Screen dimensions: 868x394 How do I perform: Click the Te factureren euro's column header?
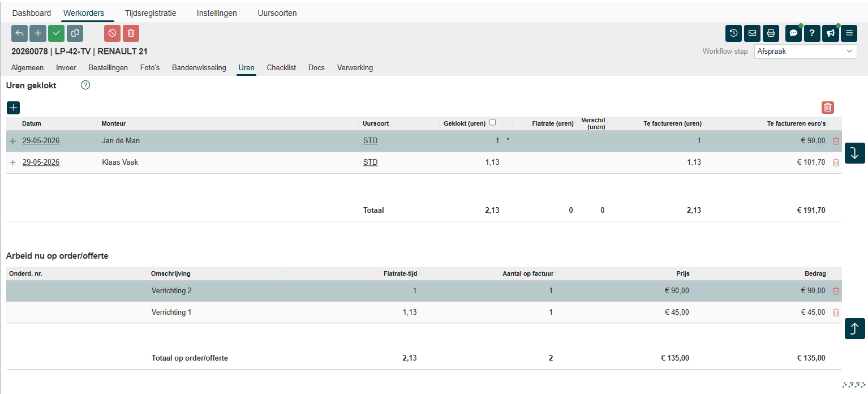[x=797, y=123]
